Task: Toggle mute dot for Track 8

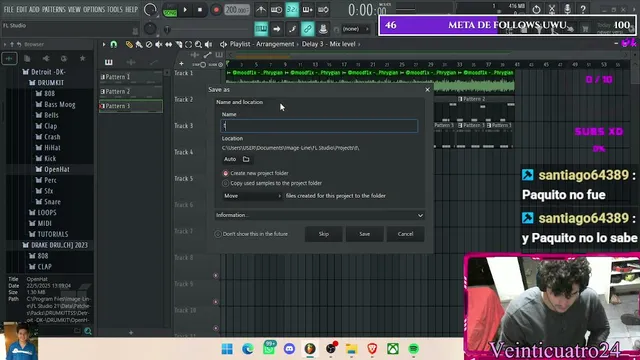Action: [216, 276]
